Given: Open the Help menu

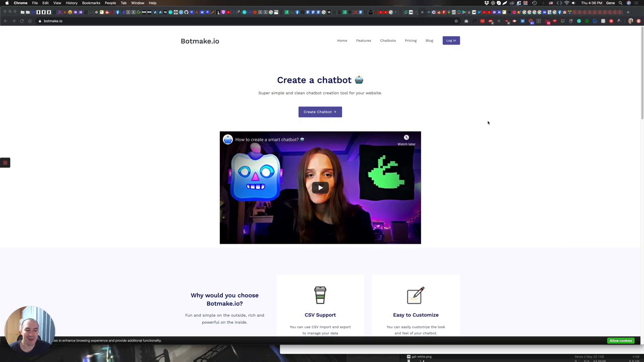Looking at the screenshot, I should coord(152,3).
